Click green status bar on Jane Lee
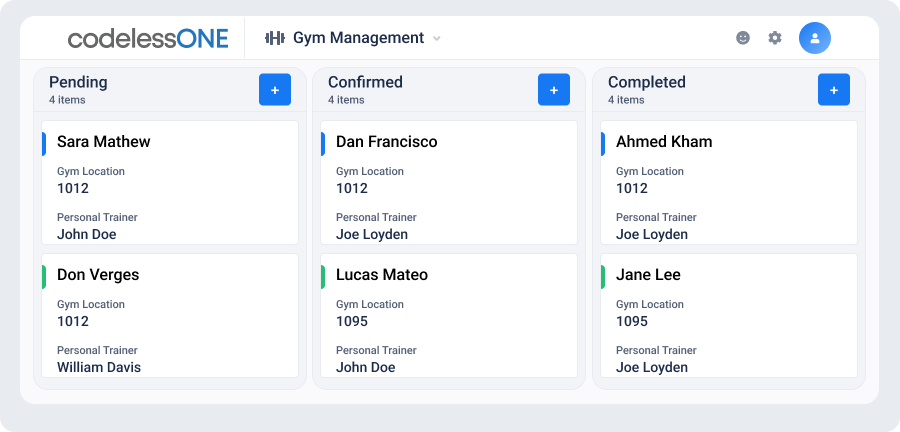The height and width of the screenshot is (432, 900). point(603,277)
